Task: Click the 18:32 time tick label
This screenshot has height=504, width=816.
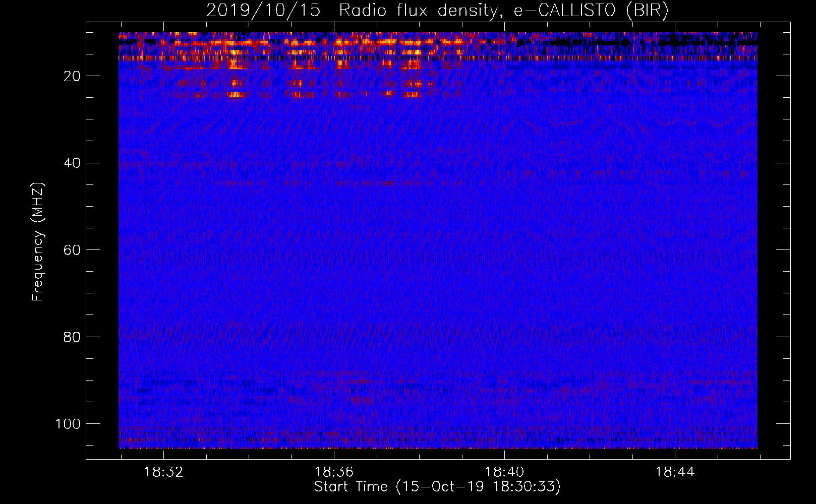Action: (x=163, y=472)
